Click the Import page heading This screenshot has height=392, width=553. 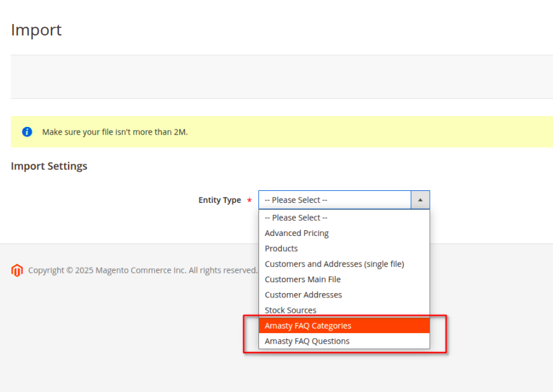pos(36,30)
